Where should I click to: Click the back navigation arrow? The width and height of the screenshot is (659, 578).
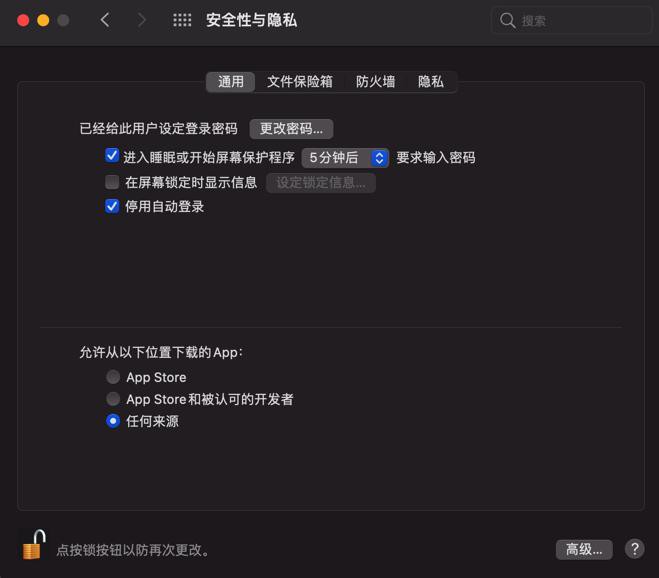pyautogui.click(x=105, y=20)
